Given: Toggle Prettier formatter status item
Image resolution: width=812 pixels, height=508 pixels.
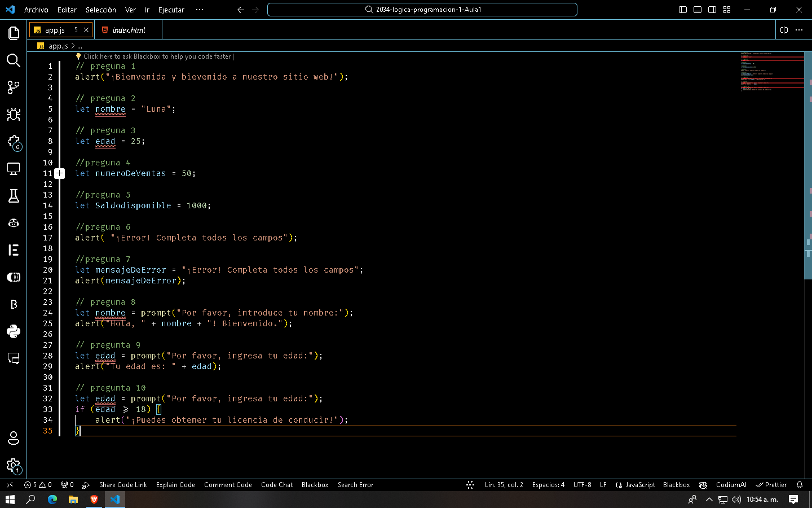Looking at the screenshot, I should pos(771,485).
